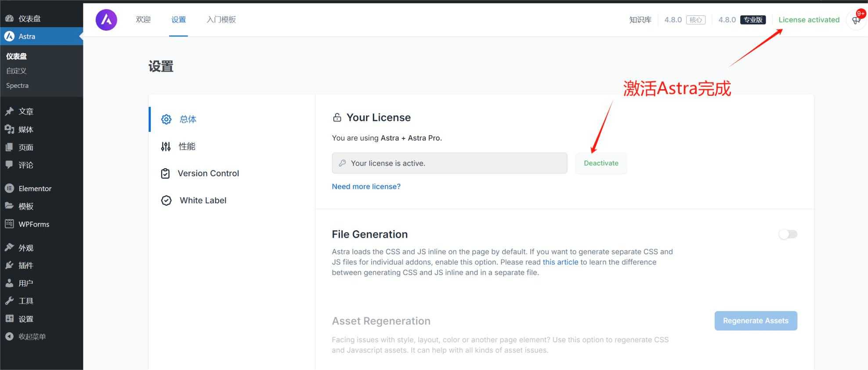Enable the File Generation toggle

788,234
